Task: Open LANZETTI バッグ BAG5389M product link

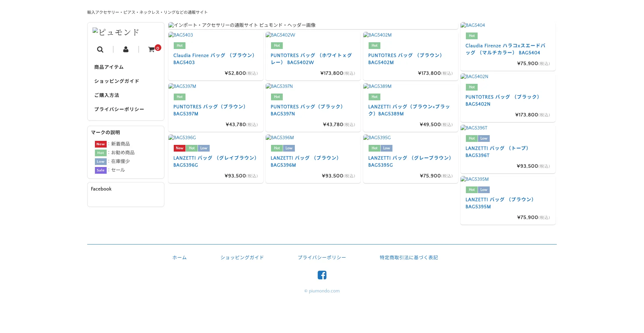Action: coord(409,110)
